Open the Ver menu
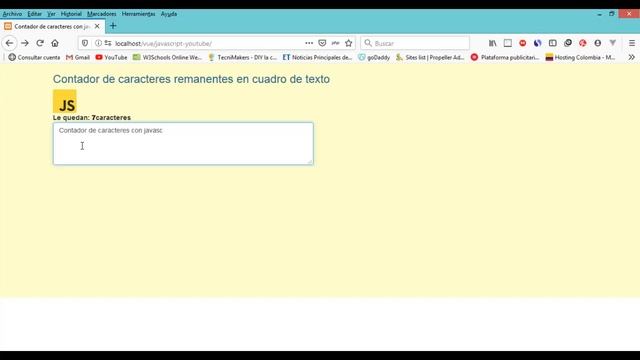Screen dimensions: 640x360 click(51, 14)
